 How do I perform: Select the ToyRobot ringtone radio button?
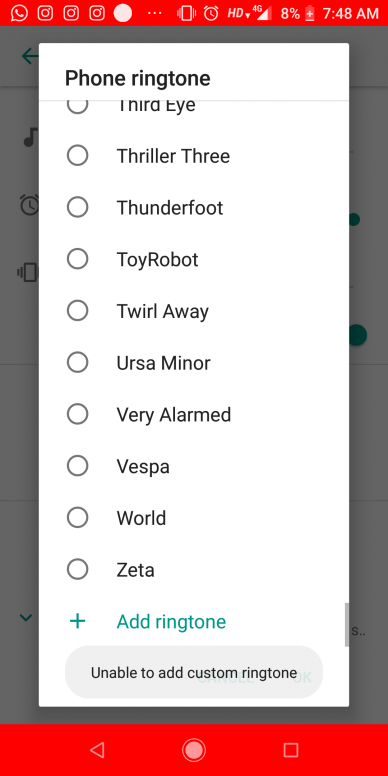[78, 259]
